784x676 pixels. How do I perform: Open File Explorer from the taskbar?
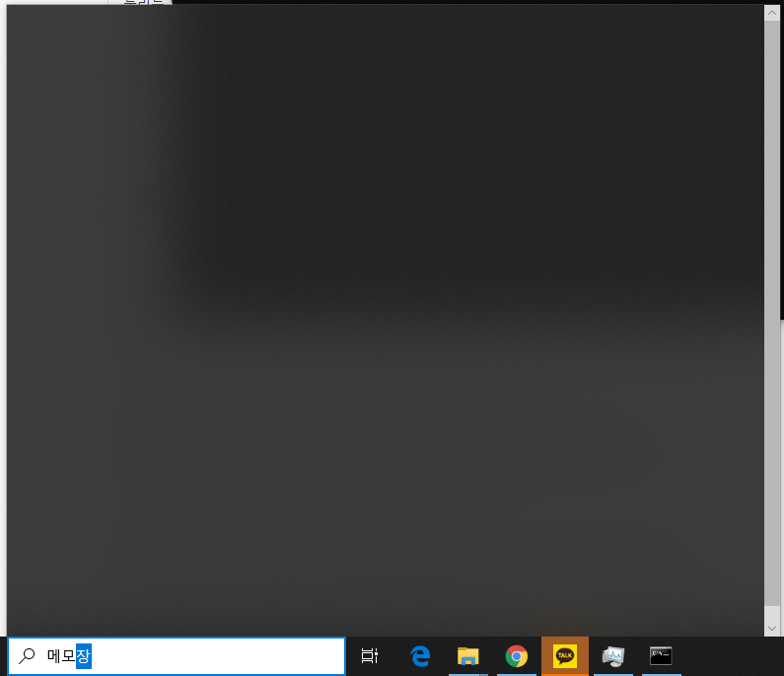click(x=468, y=656)
